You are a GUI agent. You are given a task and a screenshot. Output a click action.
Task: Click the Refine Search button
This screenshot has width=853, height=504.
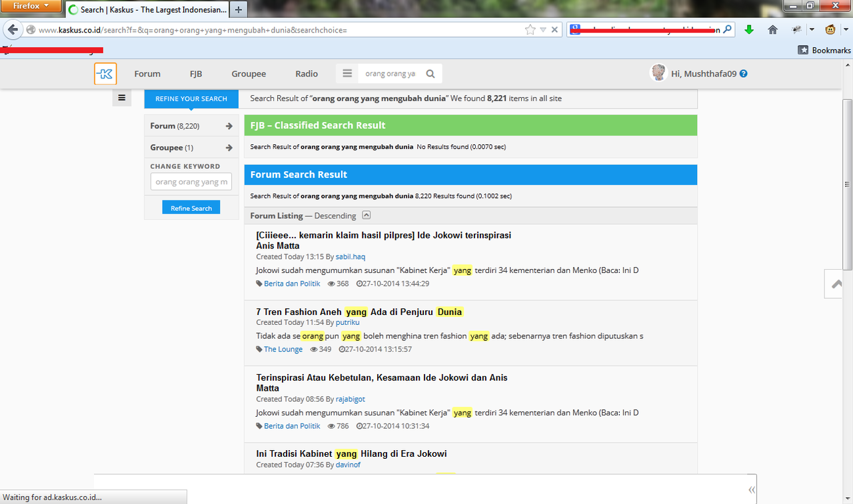point(191,208)
